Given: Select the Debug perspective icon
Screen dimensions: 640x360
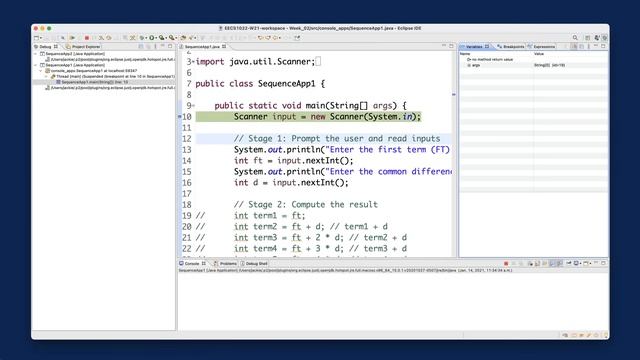Looking at the screenshot, I should tap(604, 38).
